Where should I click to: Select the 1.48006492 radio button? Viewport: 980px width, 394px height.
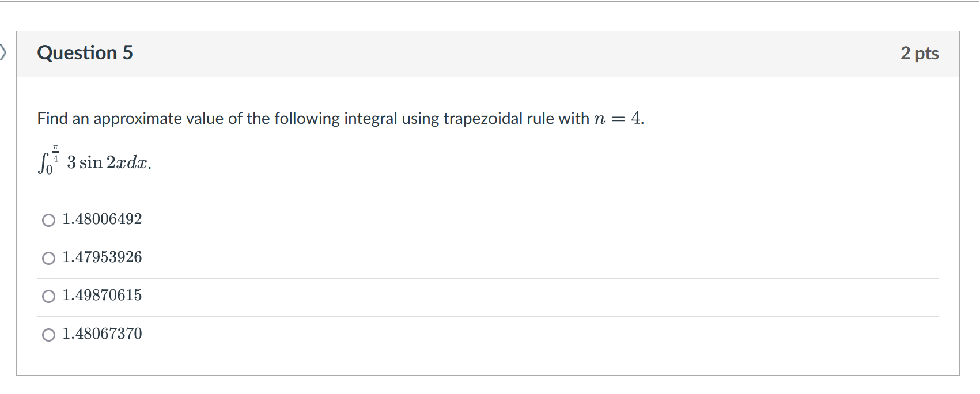click(48, 220)
